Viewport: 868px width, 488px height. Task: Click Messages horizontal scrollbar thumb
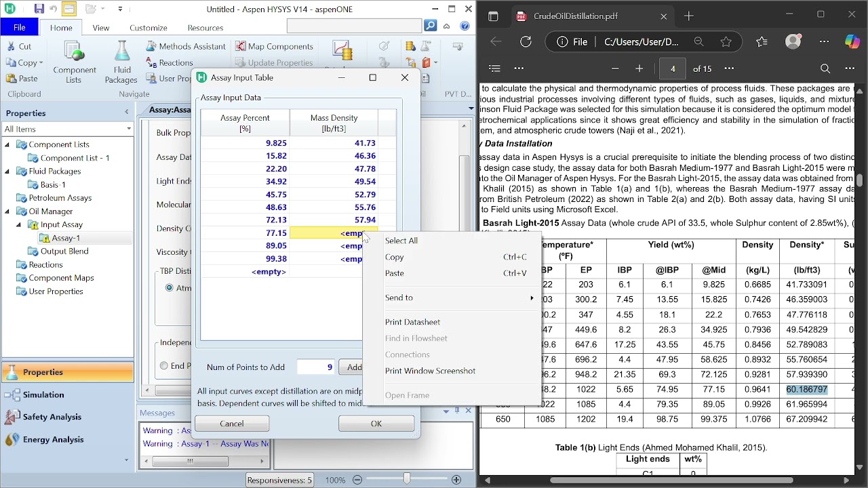191,461
